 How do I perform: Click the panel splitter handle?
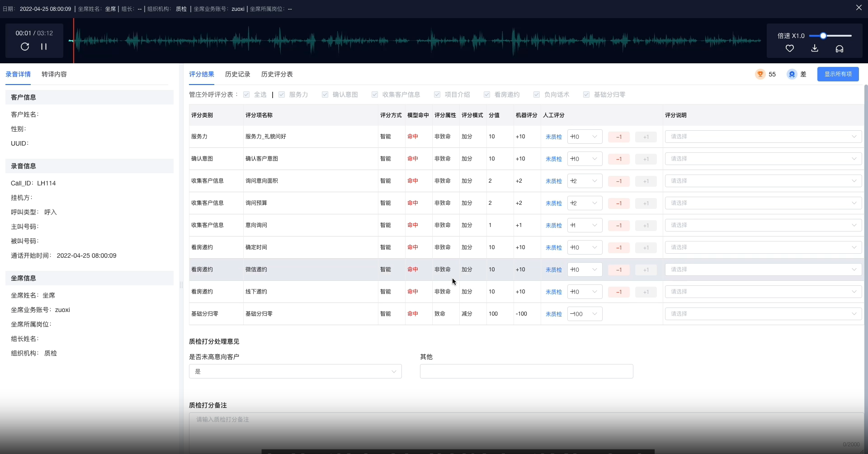(x=181, y=285)
